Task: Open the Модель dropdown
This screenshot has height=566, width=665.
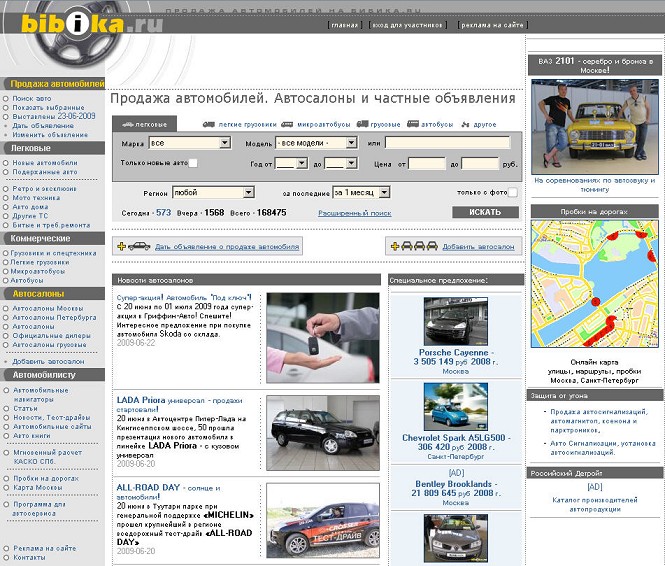Action: [x=316, y=143]
